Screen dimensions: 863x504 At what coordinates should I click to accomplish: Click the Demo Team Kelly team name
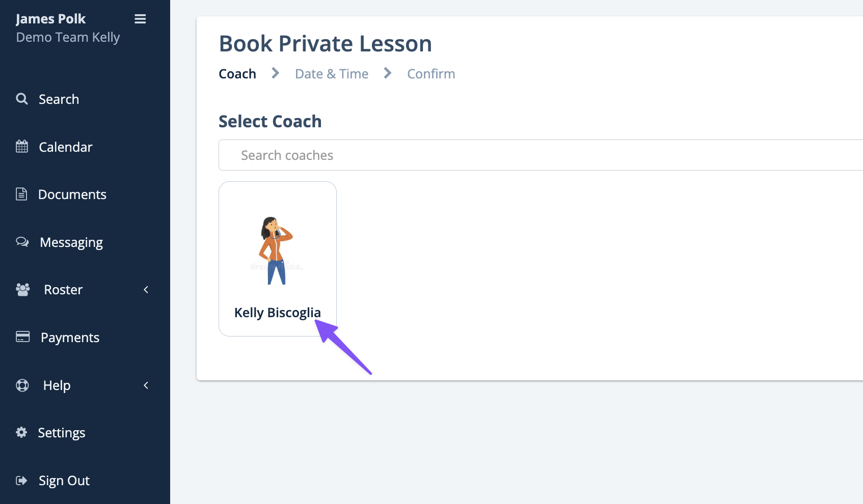coord(68,38)
